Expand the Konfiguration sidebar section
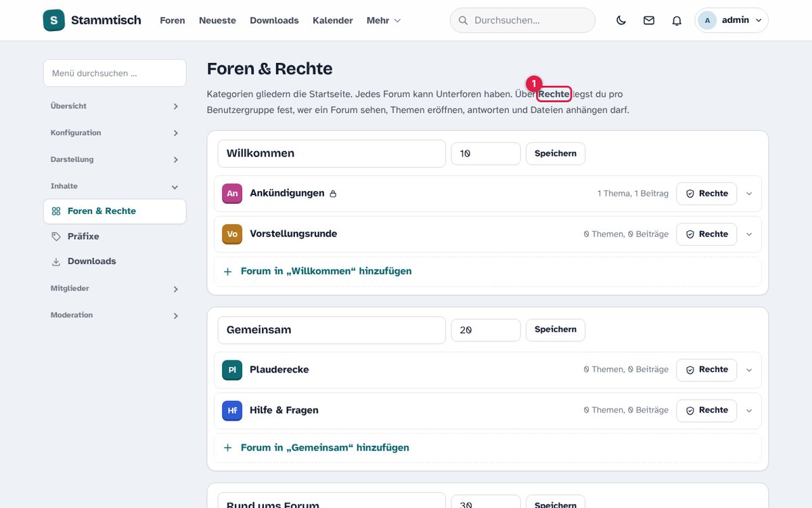812x508 pixels. (x=114, y=133)
